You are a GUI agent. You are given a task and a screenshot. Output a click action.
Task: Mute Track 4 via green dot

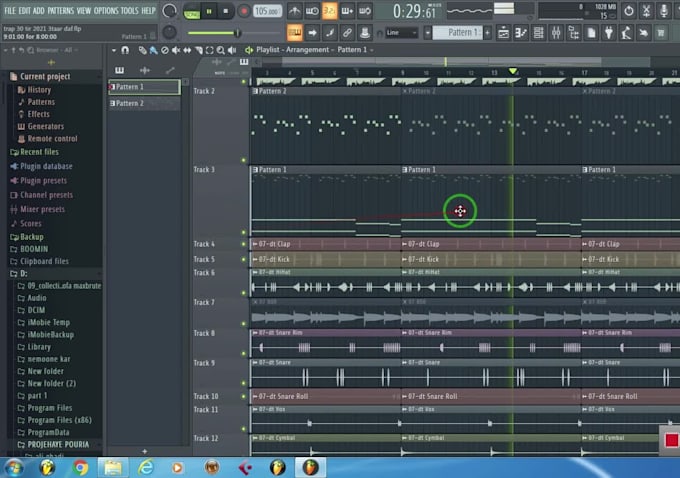(243, 244)
